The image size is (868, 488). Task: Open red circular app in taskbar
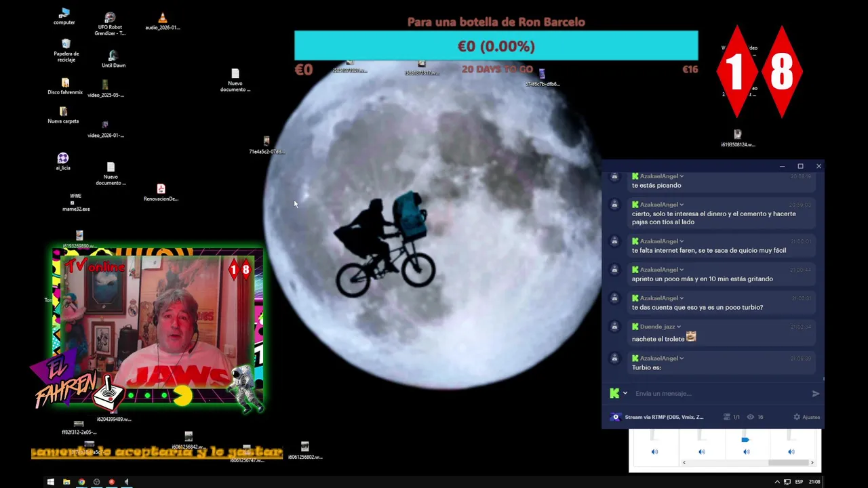[111, 482]
